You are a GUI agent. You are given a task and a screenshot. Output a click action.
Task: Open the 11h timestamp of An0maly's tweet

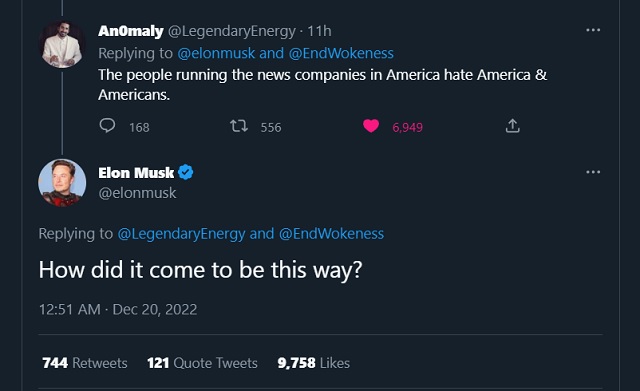point(319,31)
